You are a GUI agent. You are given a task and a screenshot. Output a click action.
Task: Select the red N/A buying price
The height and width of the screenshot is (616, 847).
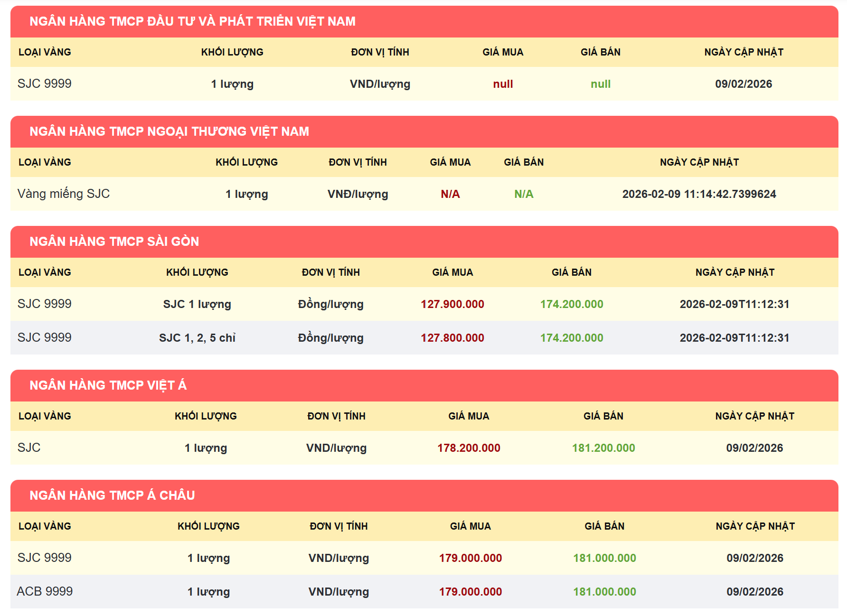click(450, 194)
